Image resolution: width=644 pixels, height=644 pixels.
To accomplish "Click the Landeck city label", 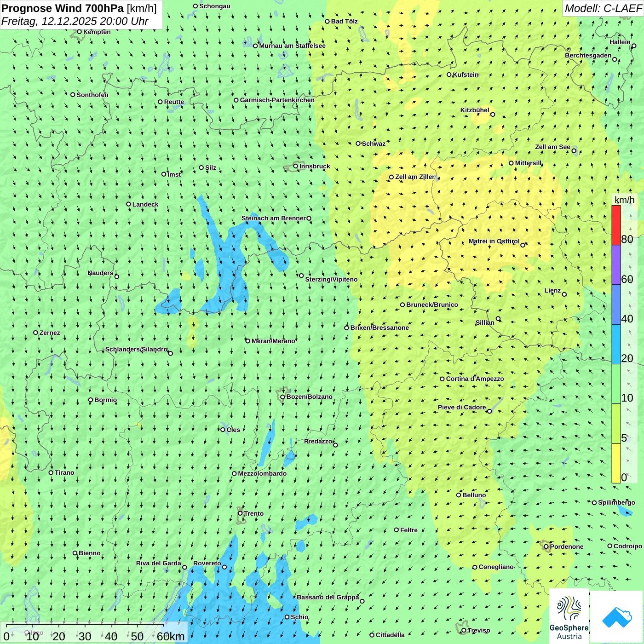I will [145, 204].
